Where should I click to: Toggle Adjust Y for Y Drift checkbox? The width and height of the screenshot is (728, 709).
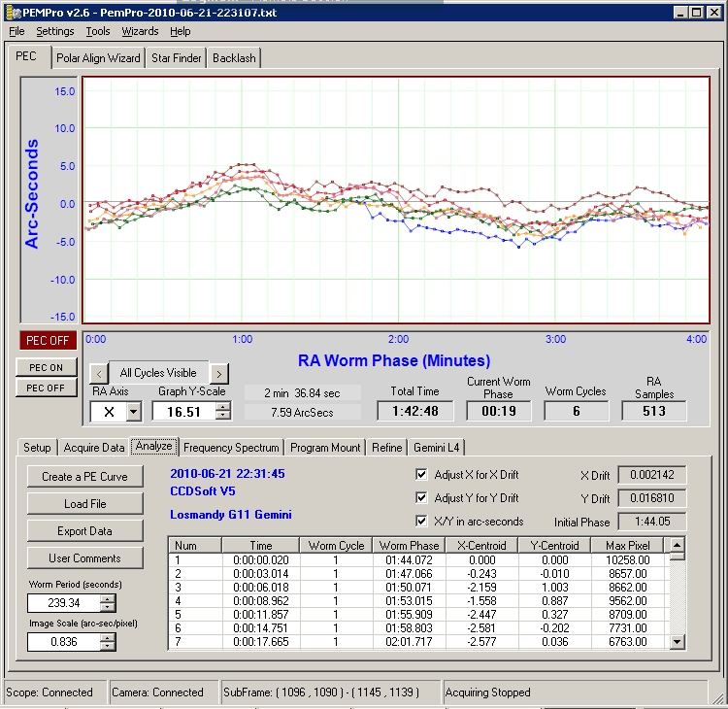click(x=421, y=497)
